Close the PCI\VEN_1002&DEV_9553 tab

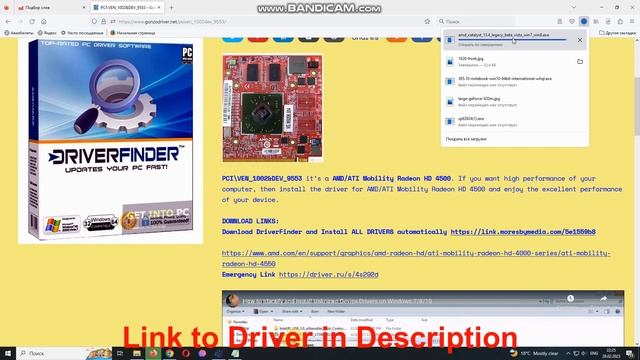pos(159,7)
